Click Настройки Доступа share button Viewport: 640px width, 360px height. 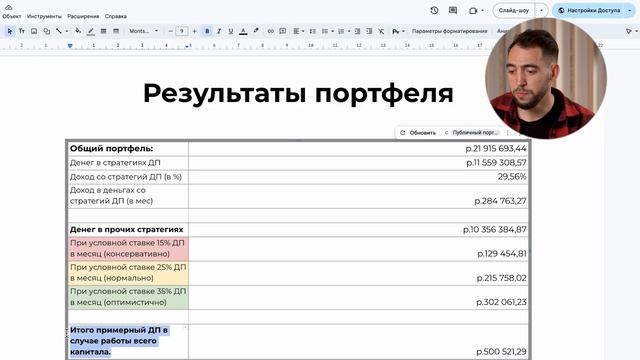pos(589,10)
